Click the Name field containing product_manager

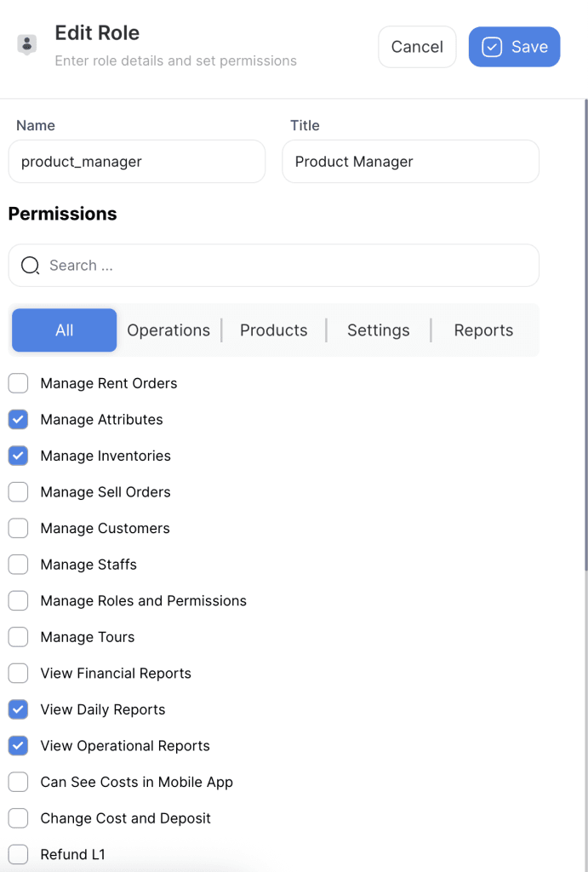pos(136,162)
